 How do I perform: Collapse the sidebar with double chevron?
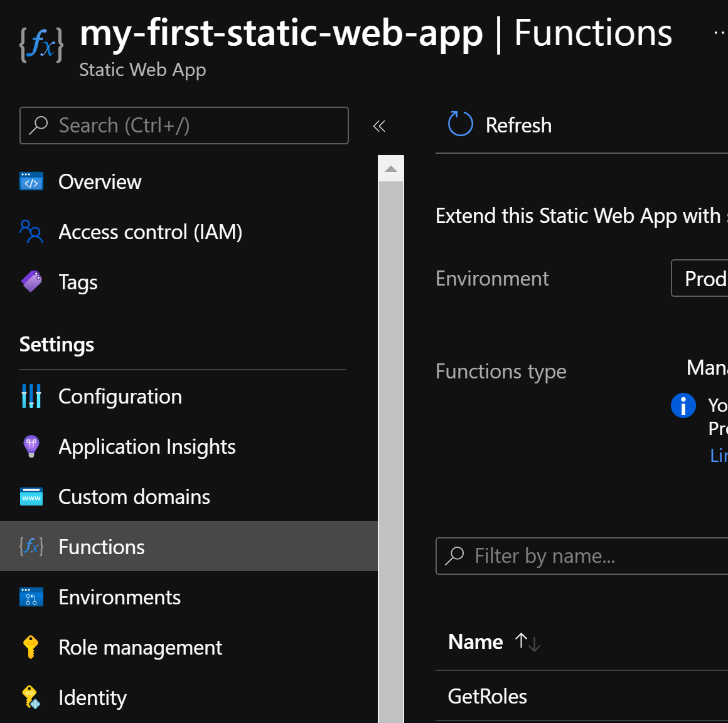click(x=379, y=126)
